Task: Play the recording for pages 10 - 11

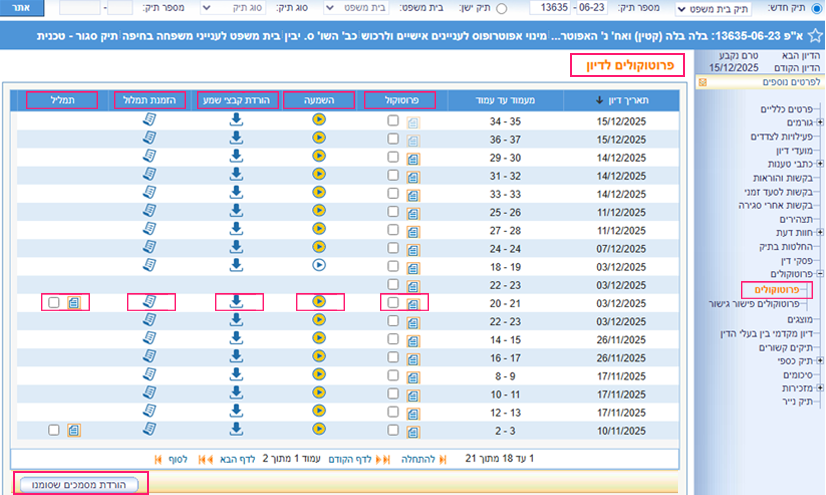Action: point(319,393)
